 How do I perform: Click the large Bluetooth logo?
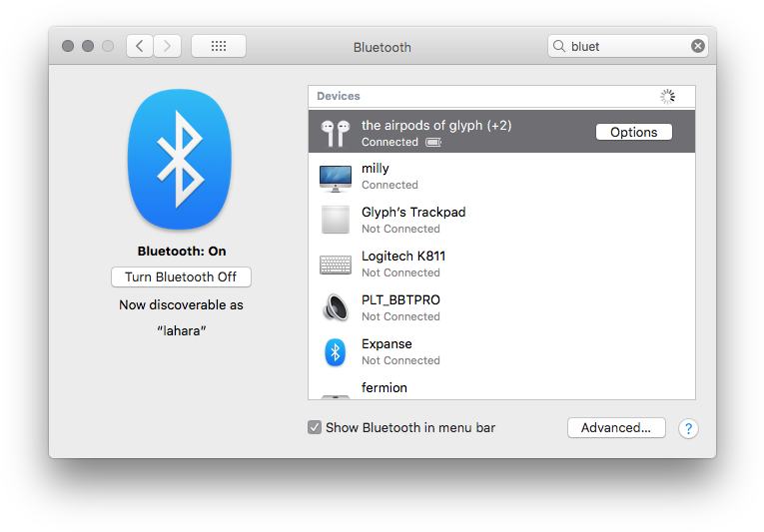tap(180, 160)
